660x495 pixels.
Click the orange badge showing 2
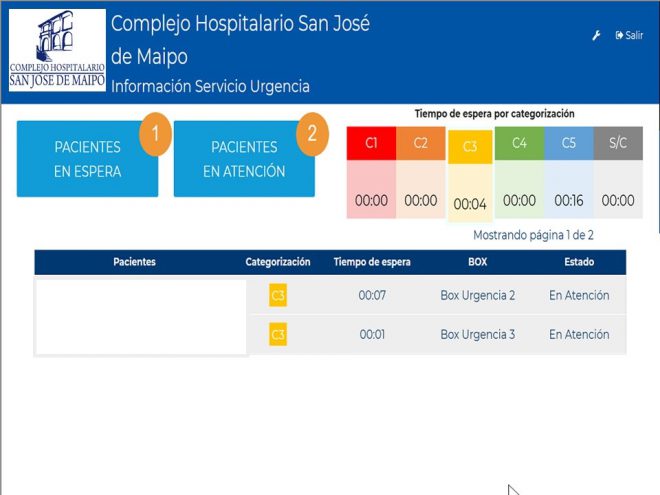312,134
